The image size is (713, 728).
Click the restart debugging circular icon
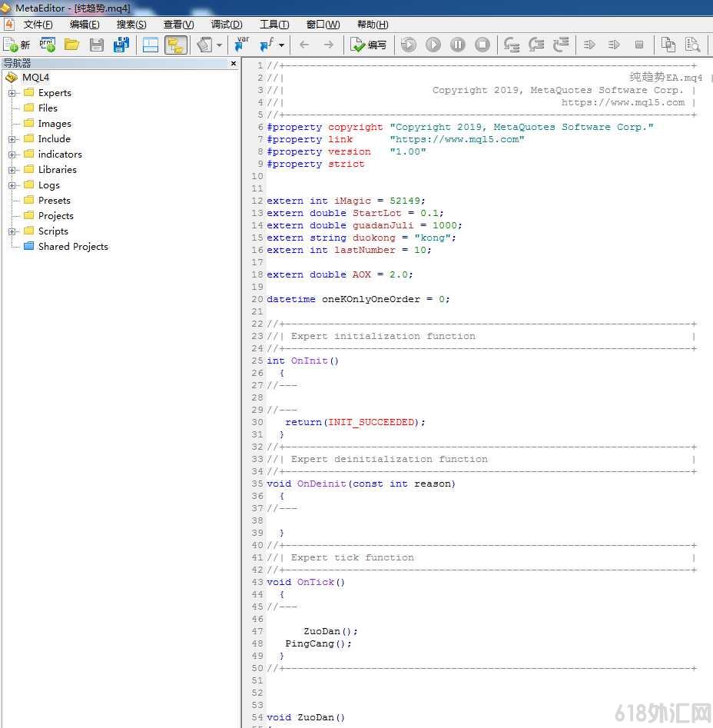[408, 45]
